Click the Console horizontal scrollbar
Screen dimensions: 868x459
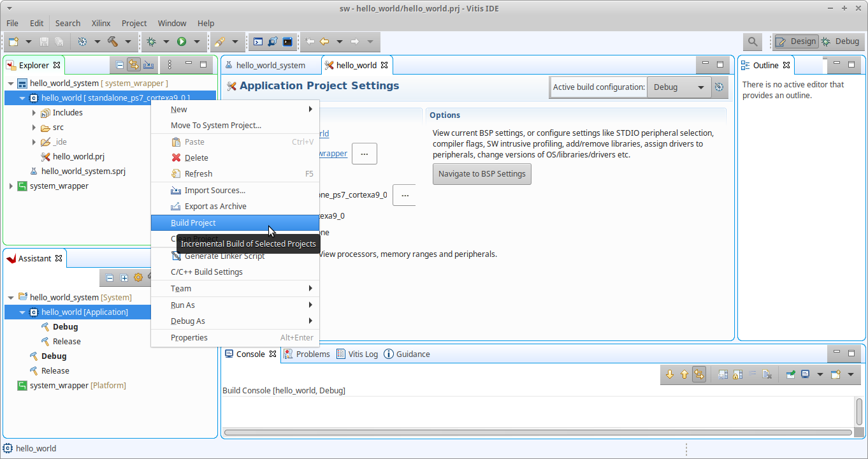(537, 432)
